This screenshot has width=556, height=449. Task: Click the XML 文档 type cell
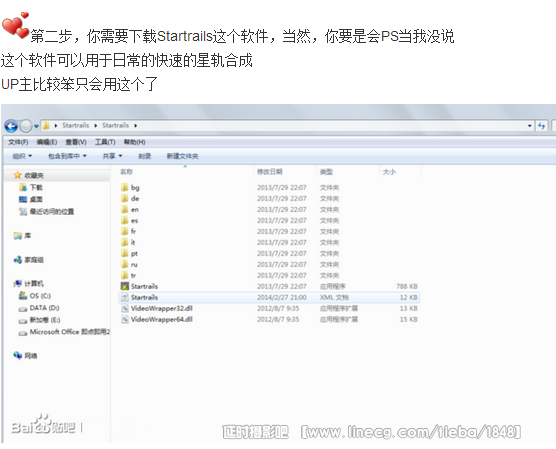click(x=334, y=297)
